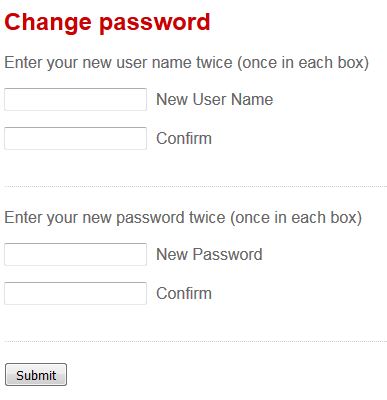Image resolution: width=387 pixels, height=400 pixels.
Task: Select the user name Confirm text box
Action: pos(75,138)
